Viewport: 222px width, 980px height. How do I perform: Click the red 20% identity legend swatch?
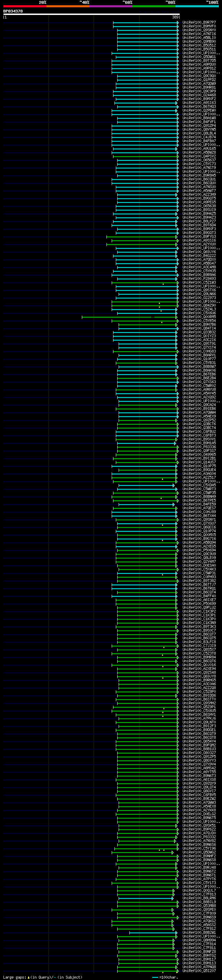pos(25,6)
